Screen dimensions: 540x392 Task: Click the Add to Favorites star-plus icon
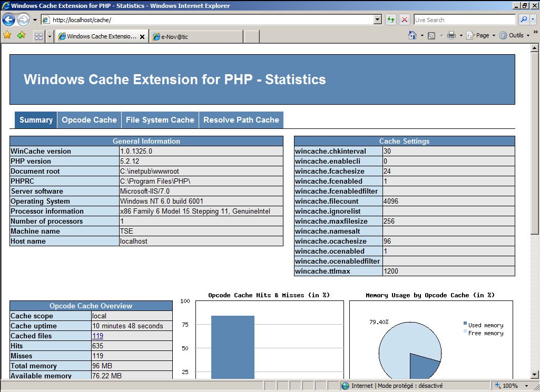coord(22,35)
